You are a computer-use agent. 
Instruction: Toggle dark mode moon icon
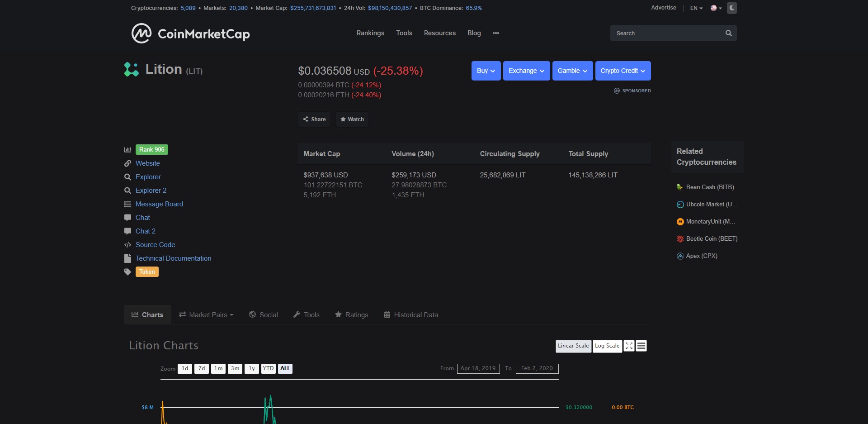click(732, 8)
